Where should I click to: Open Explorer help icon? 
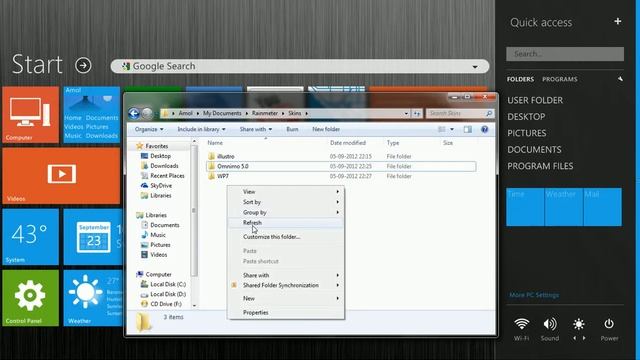coord(484,129)
